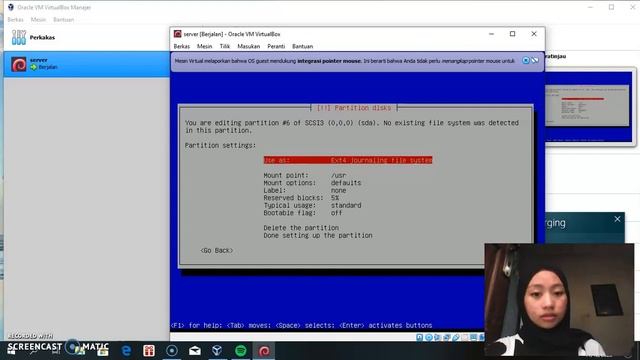Choose 'Done setting up the partition'
Screen dimensions: 640x360
pos(318,236)
